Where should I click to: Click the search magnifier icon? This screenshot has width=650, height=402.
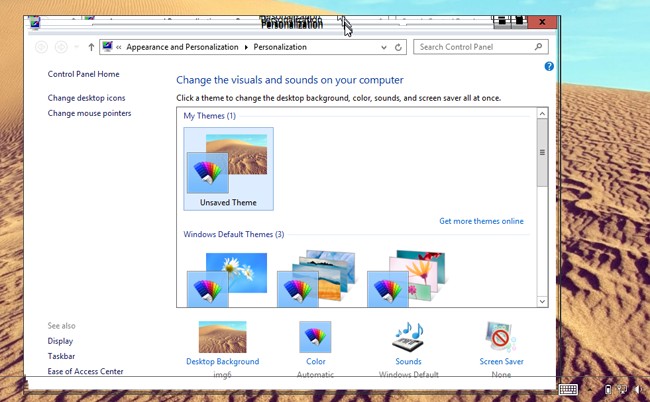tap(538, 47)
